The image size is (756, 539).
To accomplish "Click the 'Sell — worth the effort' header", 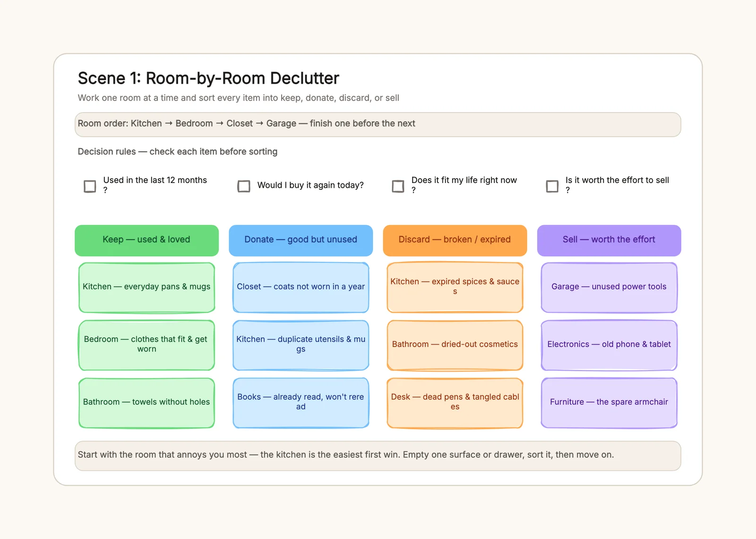I will tap(609, 240).
